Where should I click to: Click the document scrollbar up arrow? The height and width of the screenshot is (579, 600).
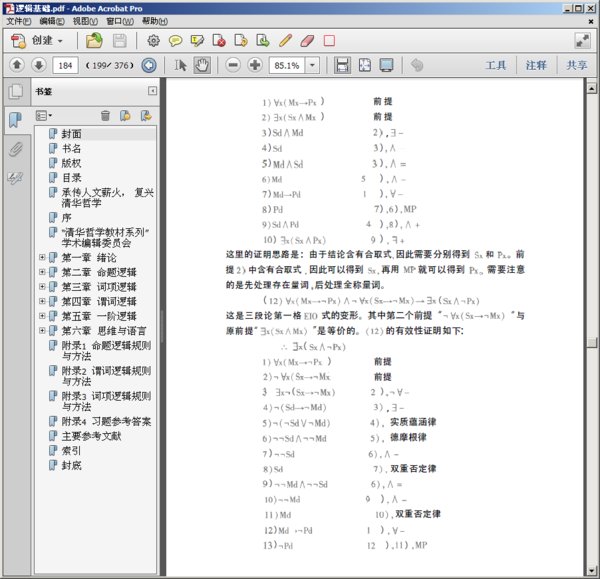pos(591,88)
